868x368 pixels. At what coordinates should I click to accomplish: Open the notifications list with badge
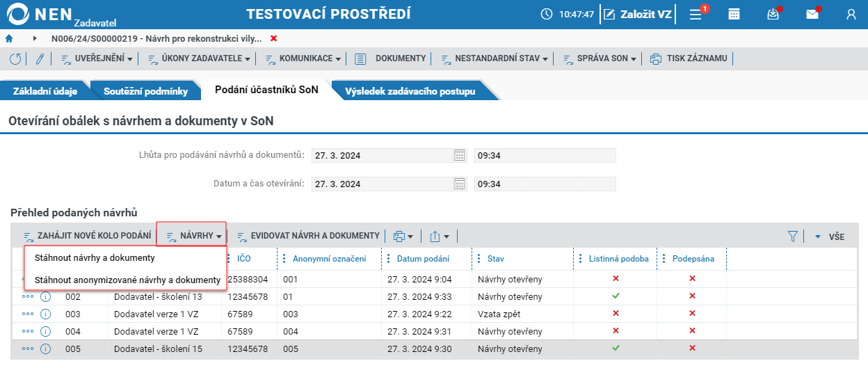click(696, 14)
